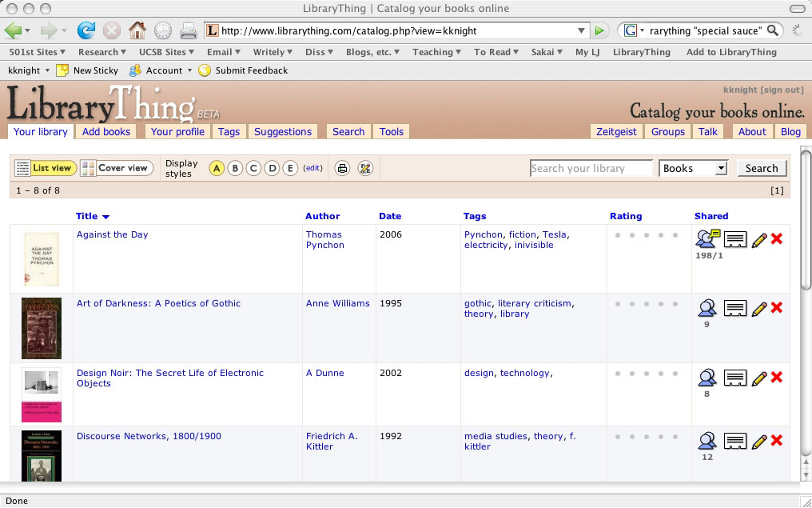Screen dimensions: 812x508
Task: Rate Against the Day using the first rating dot
Action: coord(617,235)
